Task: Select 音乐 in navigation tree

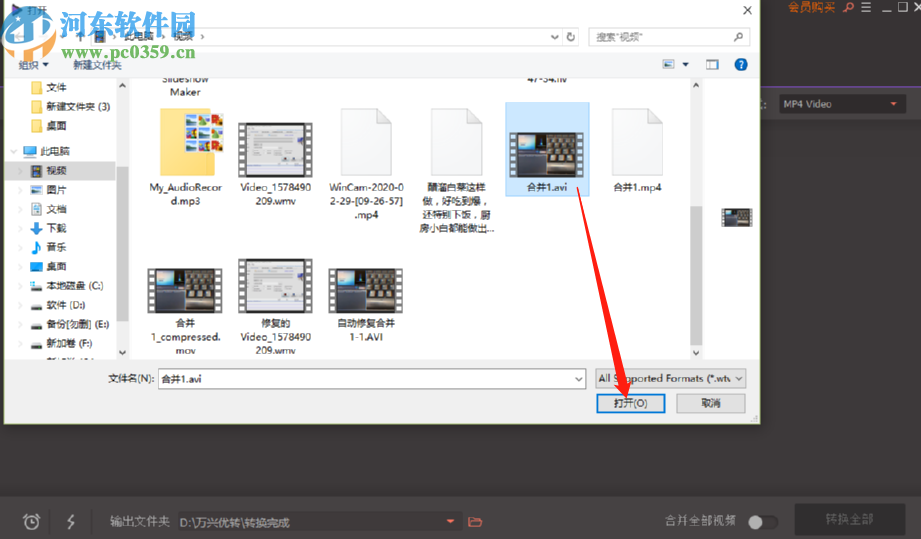Action: tap(49, 247)
